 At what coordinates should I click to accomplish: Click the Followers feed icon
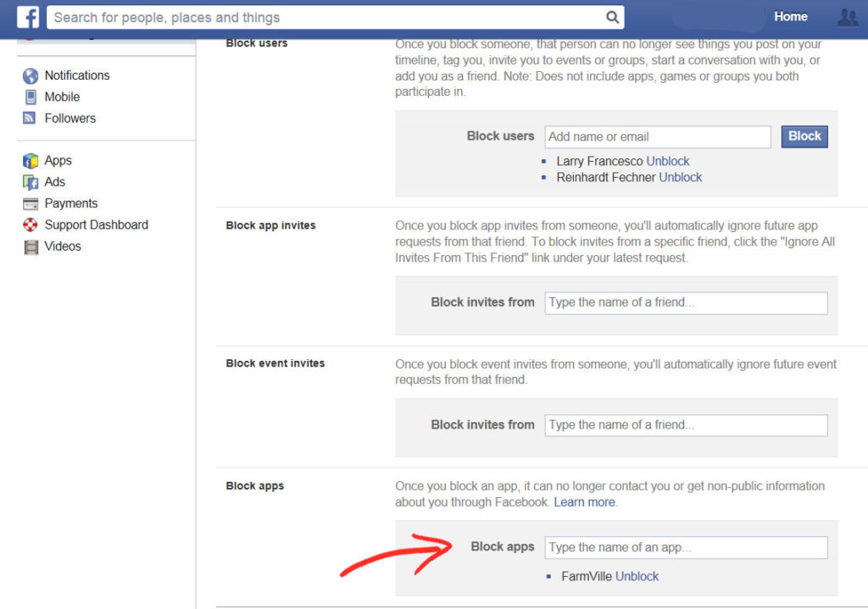pos(31,119)
